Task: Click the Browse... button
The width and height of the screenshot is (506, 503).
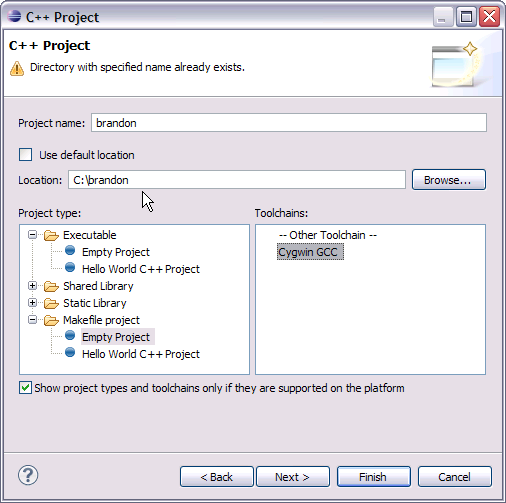Action: point(449,180)
